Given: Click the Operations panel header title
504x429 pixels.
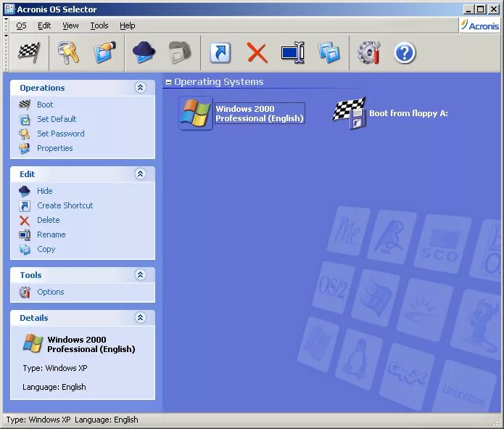Looking at the screenshot, I should coord(42,88).
